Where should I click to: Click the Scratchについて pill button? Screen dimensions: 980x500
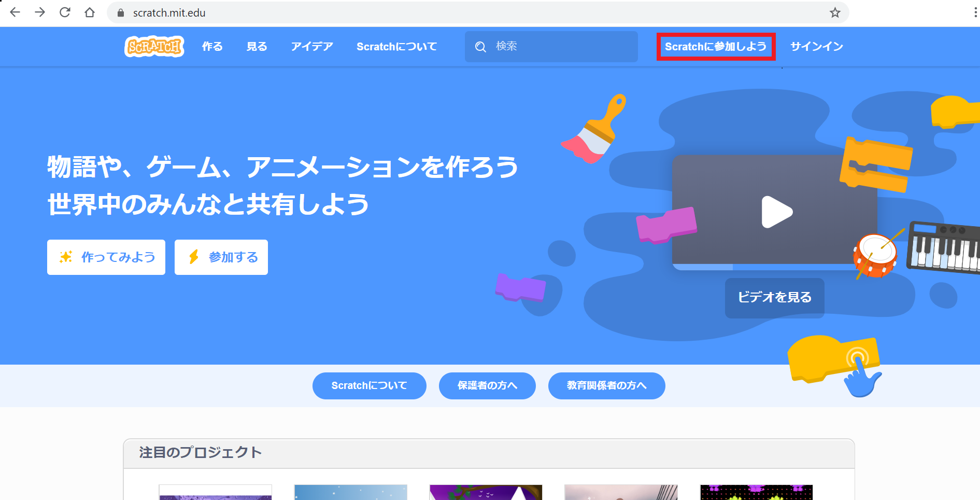pyautogui.click(x=370, y=386)
